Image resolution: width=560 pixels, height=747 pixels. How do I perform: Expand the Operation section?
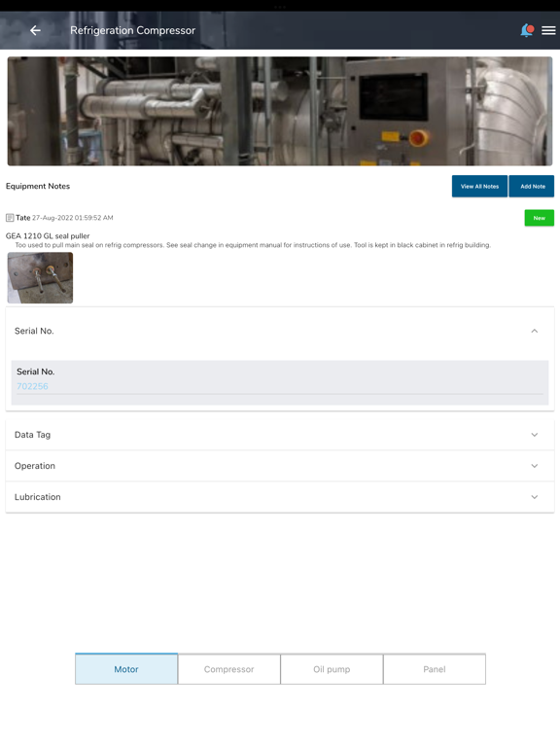click(x=280, y=466)
